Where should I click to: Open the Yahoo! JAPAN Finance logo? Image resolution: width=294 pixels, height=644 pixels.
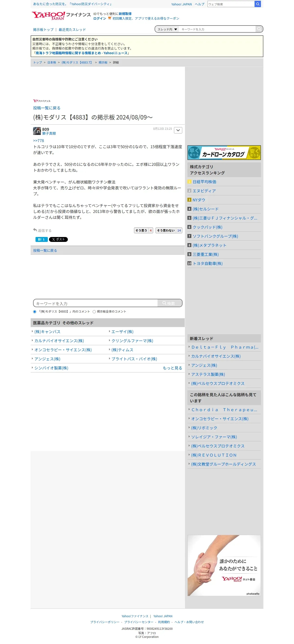[x=61, y=15]
